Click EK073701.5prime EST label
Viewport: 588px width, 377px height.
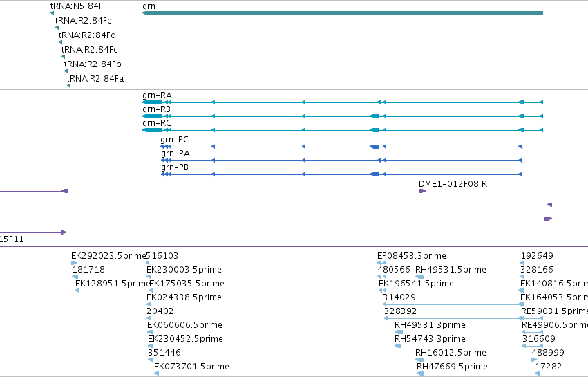click(191, 367)
